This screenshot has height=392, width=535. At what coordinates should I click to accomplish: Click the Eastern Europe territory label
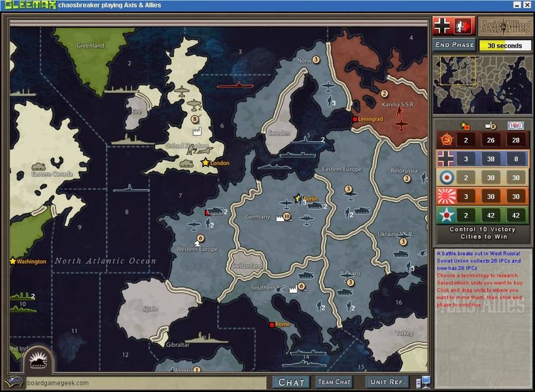[341, 169]
